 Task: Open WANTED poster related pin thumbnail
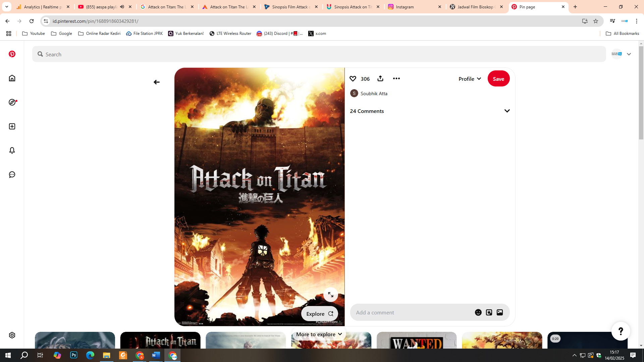point(417,340)
